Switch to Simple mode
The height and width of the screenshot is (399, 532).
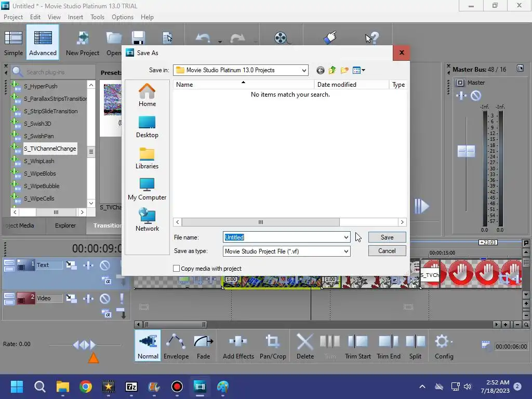tap(14, 43)
